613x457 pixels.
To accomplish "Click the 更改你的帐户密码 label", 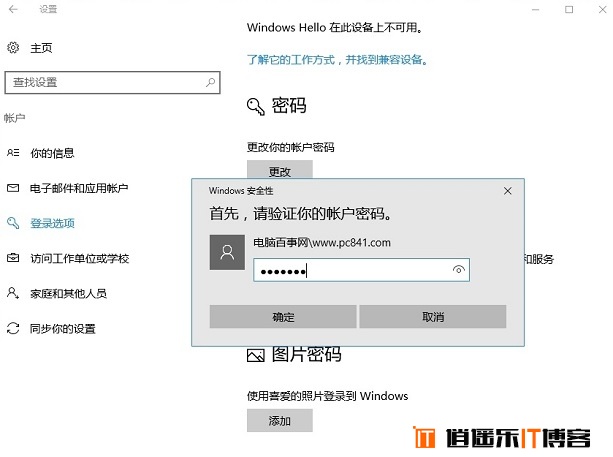I will click(x=290, y=147).
